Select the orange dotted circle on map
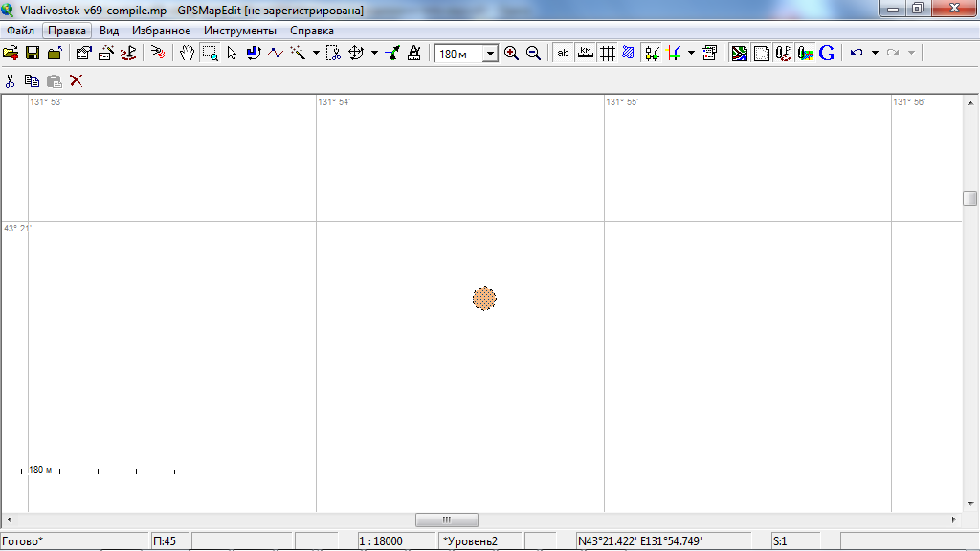The image size is (980, 551). click(x=484, y=298)
